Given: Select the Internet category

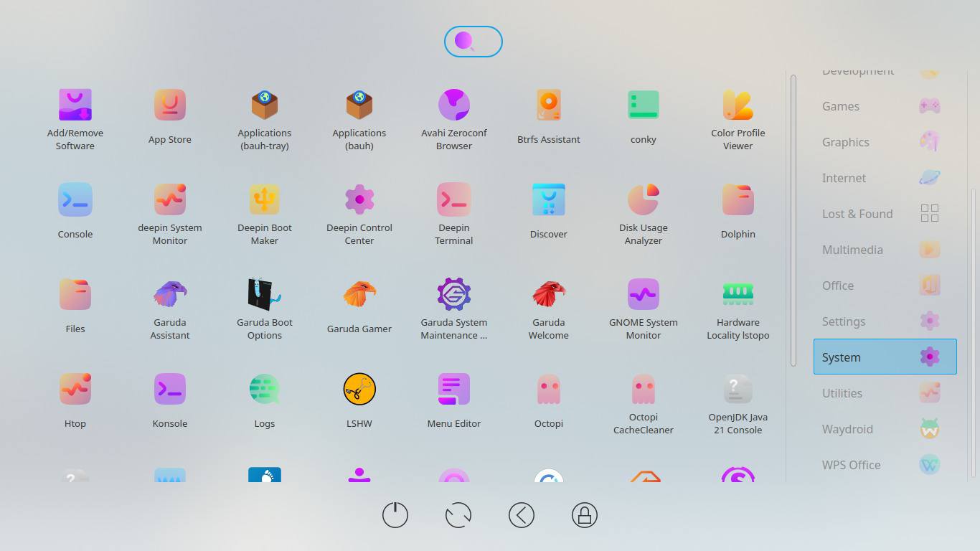Looking at the screenshot, I should pyautogui.click(x=885, y=178).
